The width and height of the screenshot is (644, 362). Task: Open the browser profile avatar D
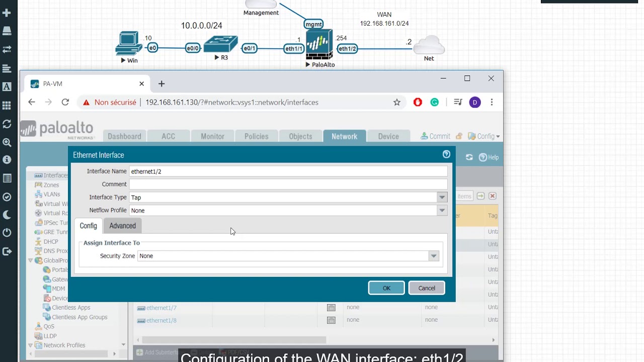(474, 102)
